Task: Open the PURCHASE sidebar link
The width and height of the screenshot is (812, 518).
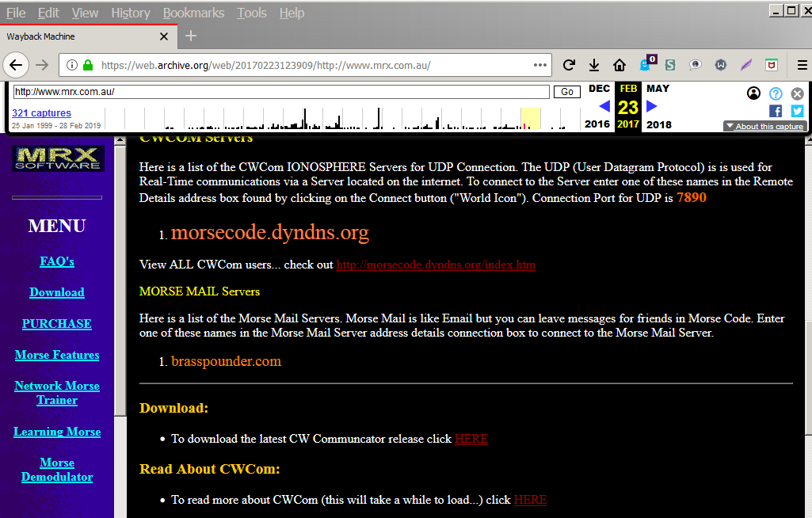Action: click(x=57, y=323)
